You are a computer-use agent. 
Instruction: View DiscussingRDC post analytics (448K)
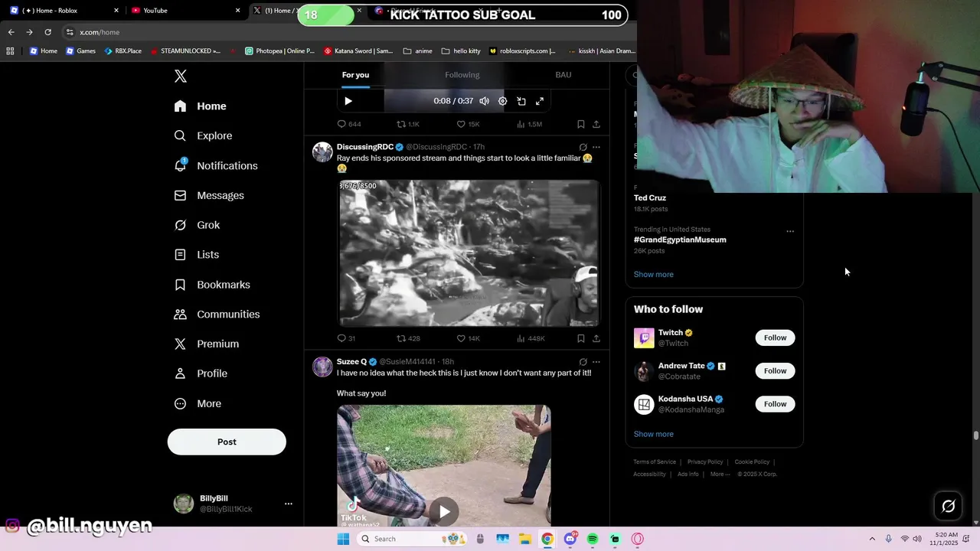[x=531, y=338]
